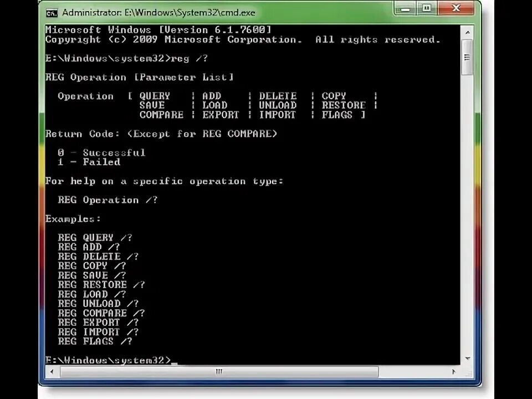Click the 'Microsoft Windows [Version 6.1.7600]' line
The height and width of the screenshot is (399, 532).
tap(158, 30)
